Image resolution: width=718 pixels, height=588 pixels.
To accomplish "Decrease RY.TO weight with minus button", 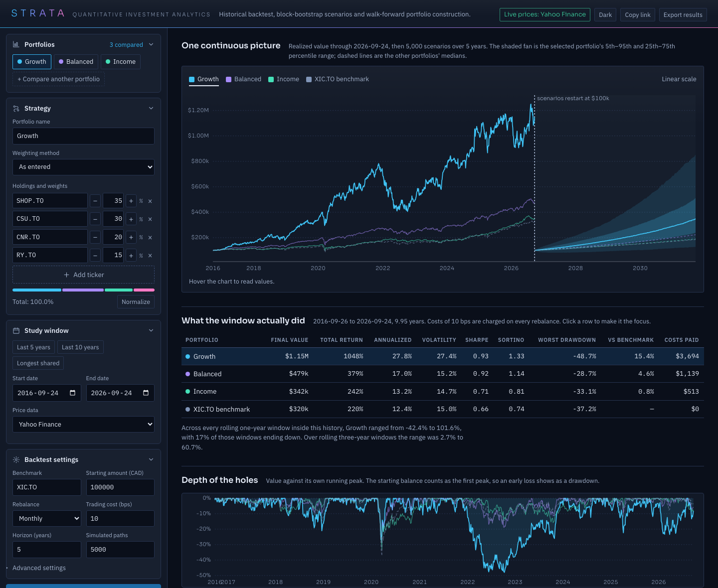I will pos(95,255).
